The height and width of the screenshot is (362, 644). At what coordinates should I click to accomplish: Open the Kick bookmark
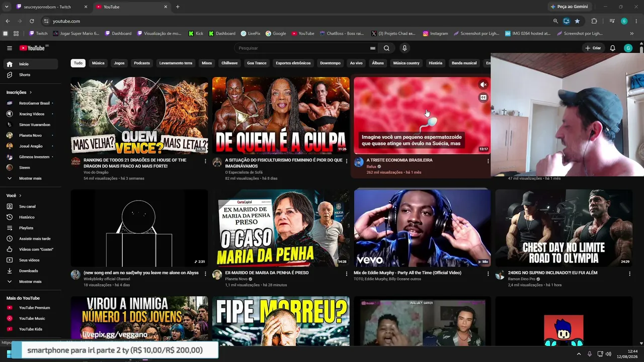(196, 34)
